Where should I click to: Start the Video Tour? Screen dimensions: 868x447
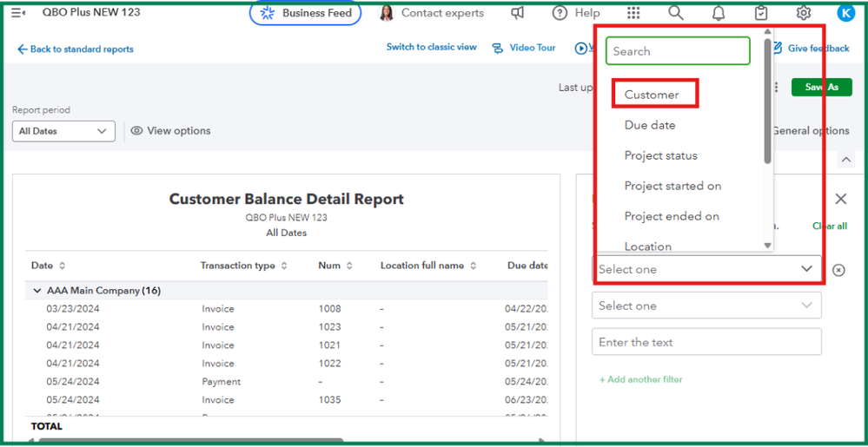[x=524, y=48]
